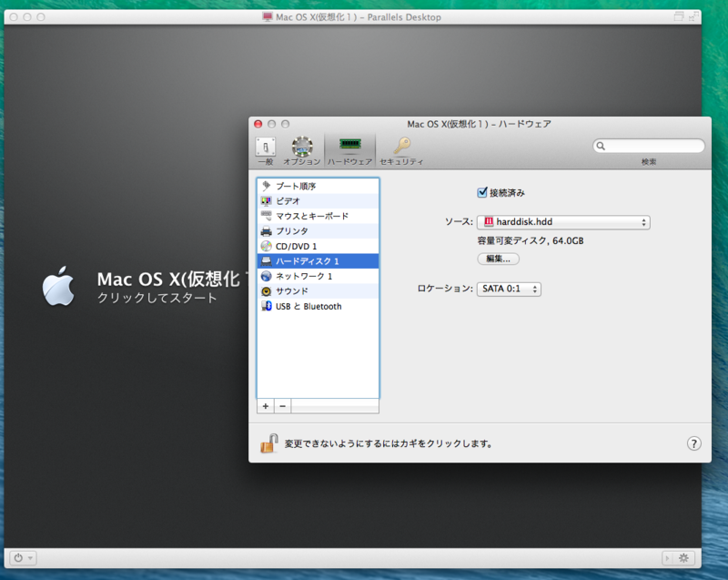Select ハードディスク 1 in hardware list
Screen dimensions: 728x580
(318, 261)
